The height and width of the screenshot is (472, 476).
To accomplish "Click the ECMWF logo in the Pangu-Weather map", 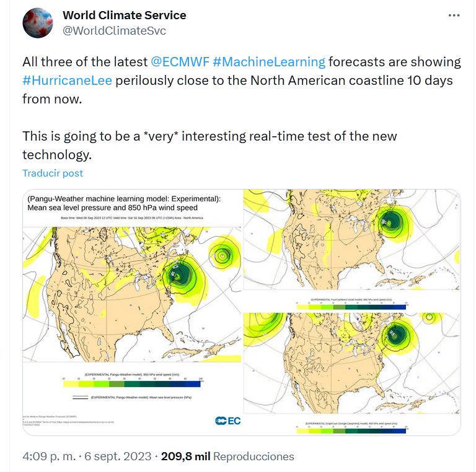I will tap(227, 421).
